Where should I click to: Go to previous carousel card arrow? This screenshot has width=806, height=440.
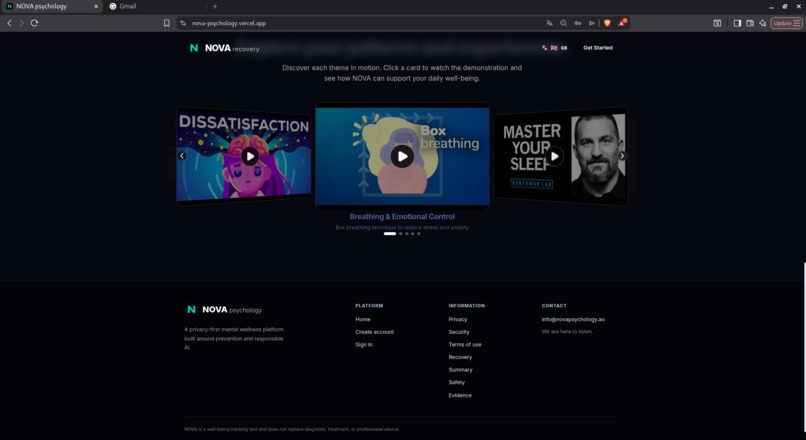point(182,156)
